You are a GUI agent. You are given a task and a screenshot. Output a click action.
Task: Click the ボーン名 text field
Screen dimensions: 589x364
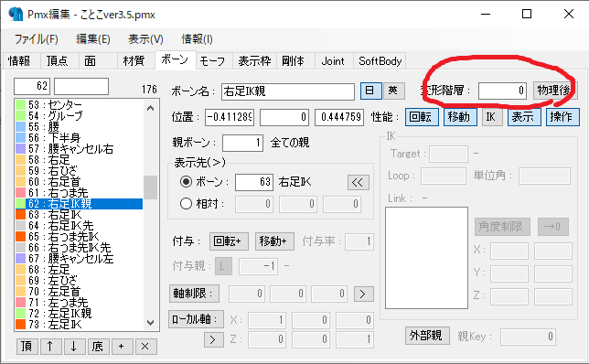[x=288, y=91]
